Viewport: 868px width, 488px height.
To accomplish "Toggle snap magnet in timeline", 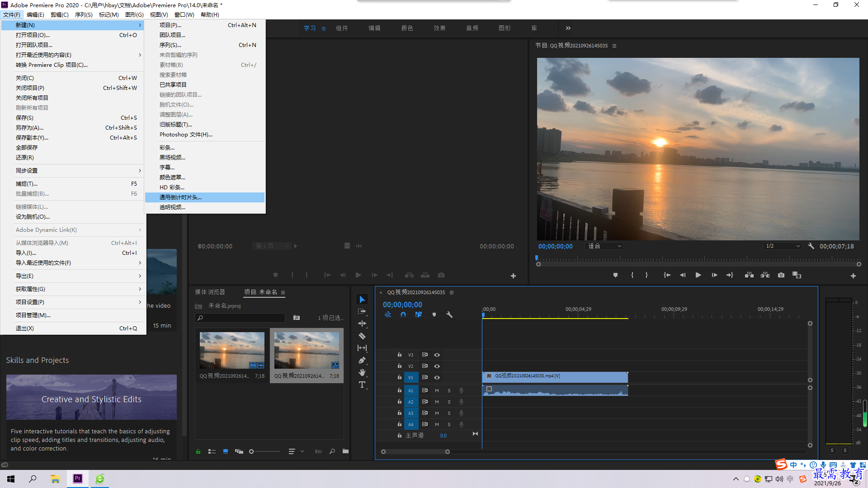I will (x=403, y=314).
